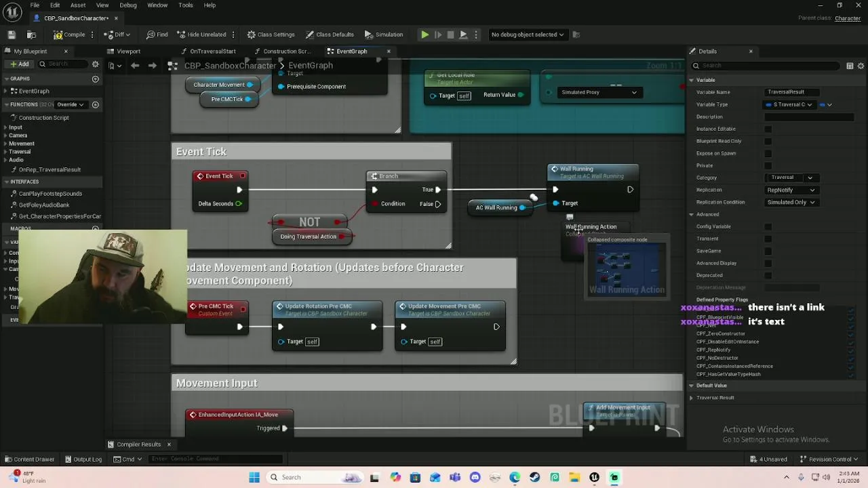
Task: Toggle the Transient checkbox
Action: coord(768,239)
